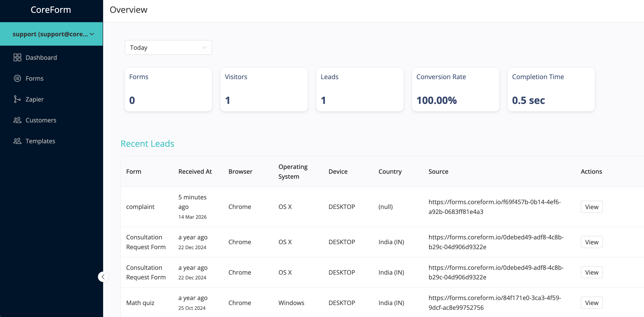This screenshot has height=317, width=644.
Task: Expand the support account chevron
Action: coord(92,34)
